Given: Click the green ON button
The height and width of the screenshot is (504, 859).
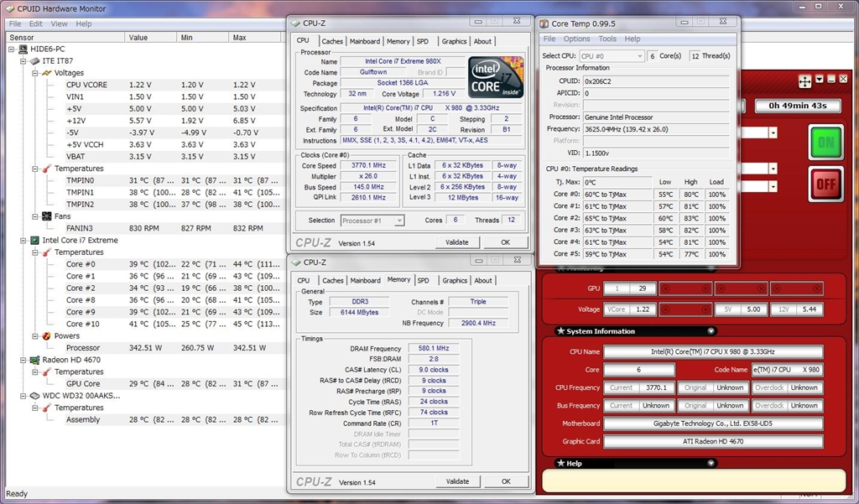Looking at the screenshot, I should pyautogui.click(x=825, y=143).
